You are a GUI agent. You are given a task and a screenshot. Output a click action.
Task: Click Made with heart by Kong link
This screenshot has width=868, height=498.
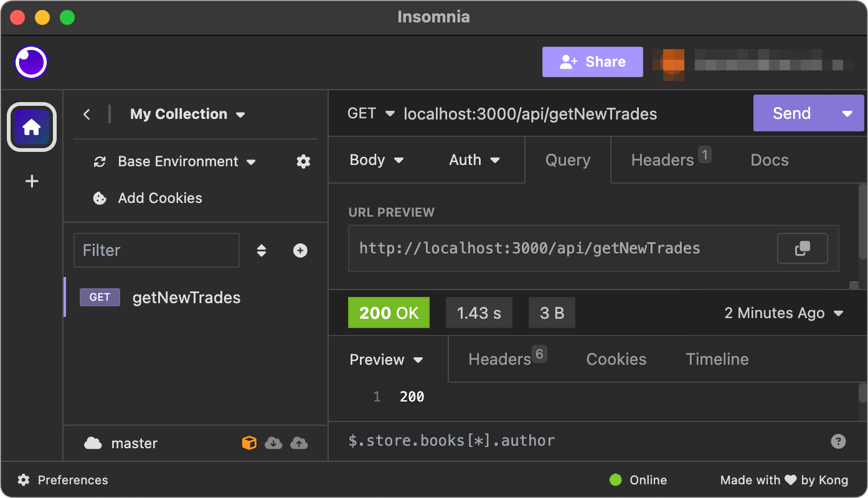point(784,480)
